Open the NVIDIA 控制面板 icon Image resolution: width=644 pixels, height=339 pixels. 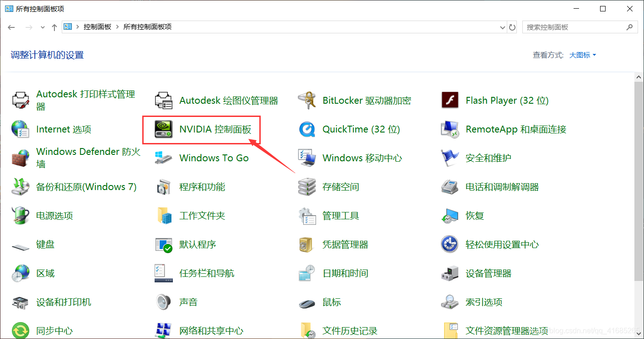(x=163, y=129)
